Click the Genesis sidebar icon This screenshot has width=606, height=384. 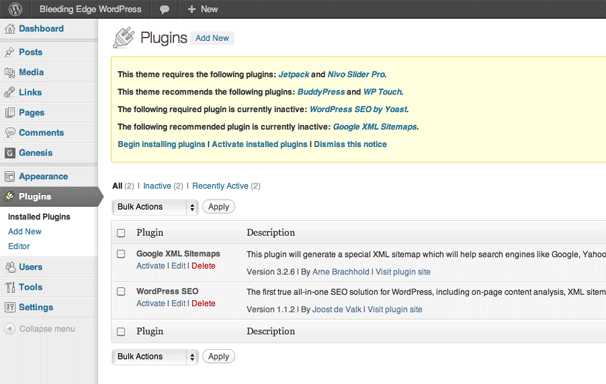pyautogui.click(x=10, y=153)
